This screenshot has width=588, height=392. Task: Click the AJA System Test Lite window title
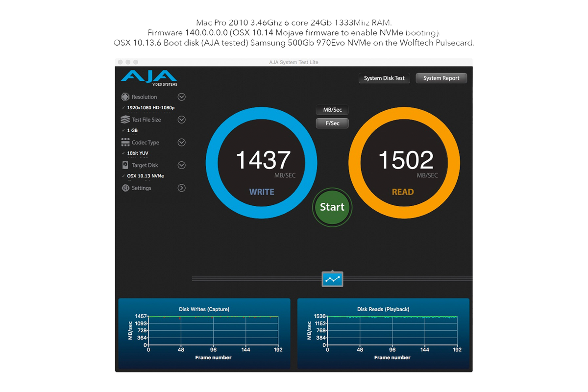[x=294, y=62]
